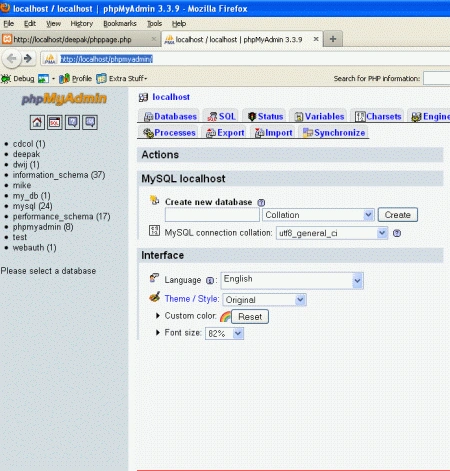Open the Collation dropdown for new database
The height and width of the screenshot is (471, 450).
coord(318,215)
